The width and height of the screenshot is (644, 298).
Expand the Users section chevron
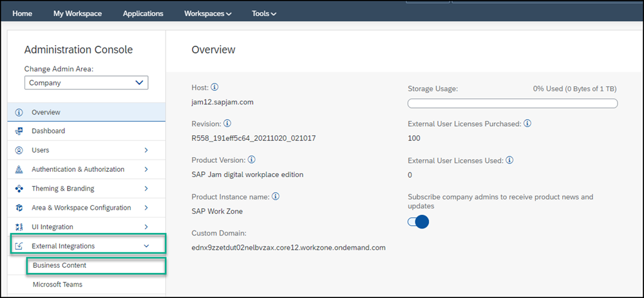(146, 150)
